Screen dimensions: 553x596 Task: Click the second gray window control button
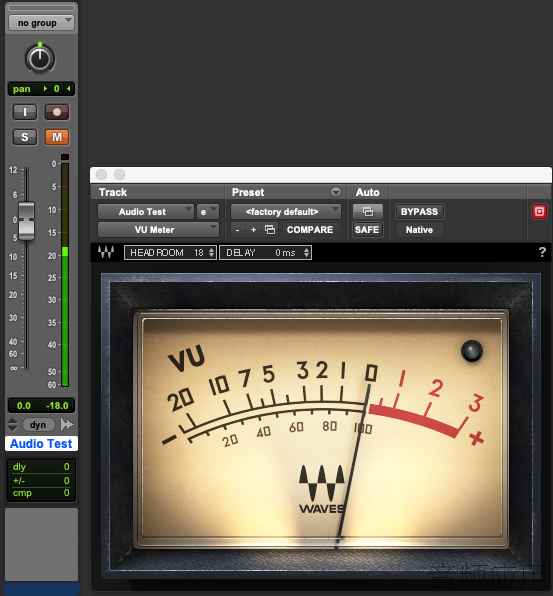click(x=119, y=174)
